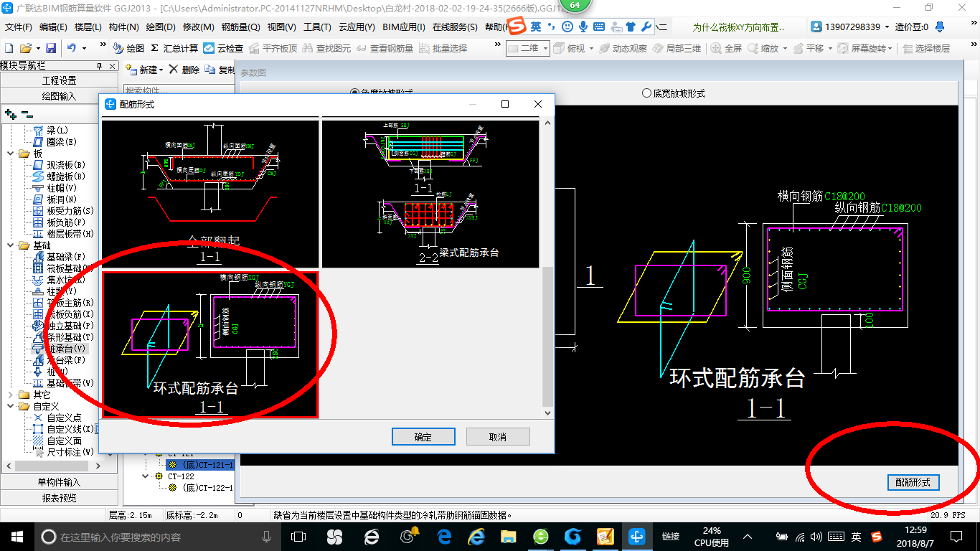
Task: Open the 报表预览 section
Action: (60, 498)
